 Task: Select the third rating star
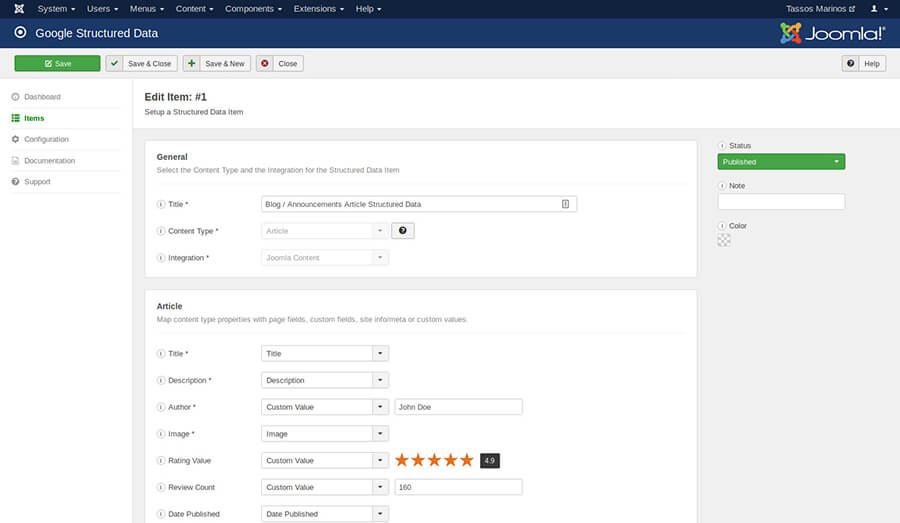point(434,460)
